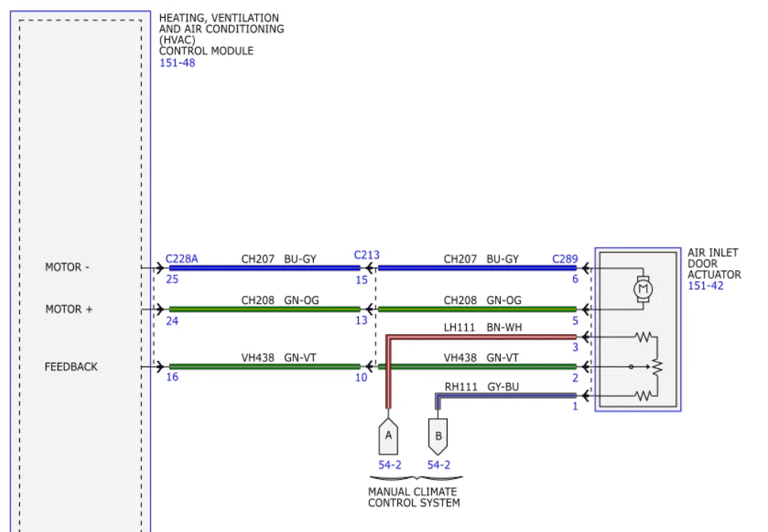
Task: Select the MOTOR + label
Action: [x=69, y=309]
